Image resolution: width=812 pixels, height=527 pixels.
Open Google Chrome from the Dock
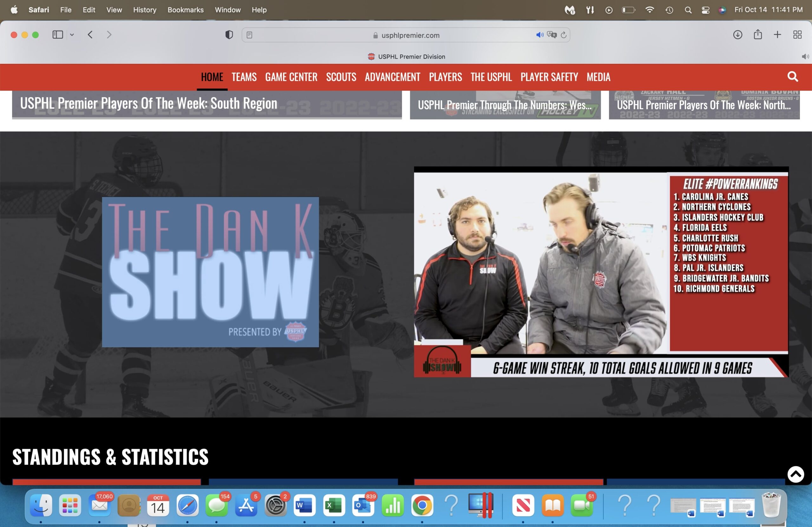pos(422,505)
